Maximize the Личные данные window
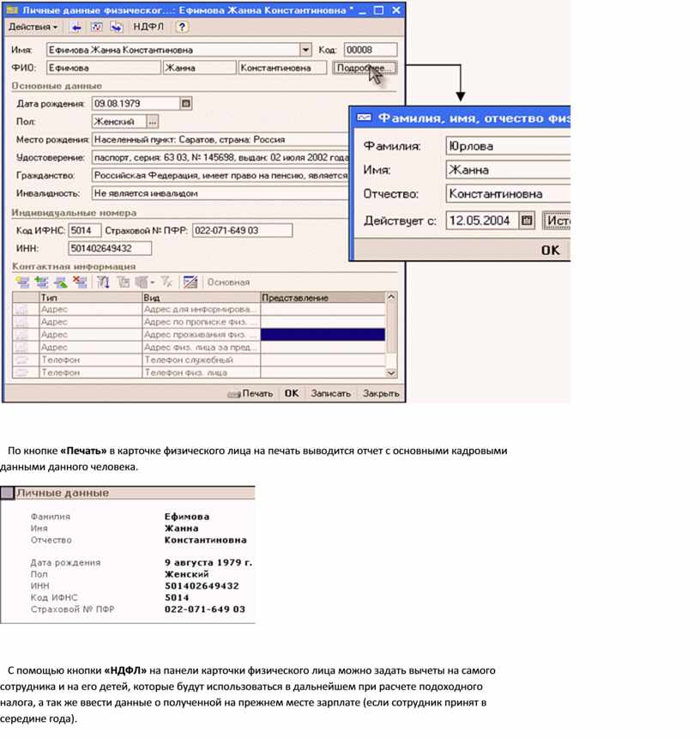700x739 pixels. click(x=378, y=10)
